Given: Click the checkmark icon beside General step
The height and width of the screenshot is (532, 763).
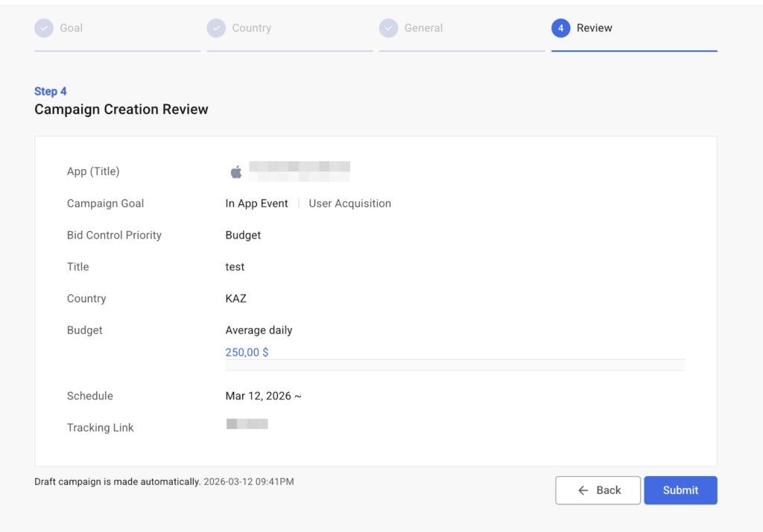Looking at the screenshot, I should [388, 28].
